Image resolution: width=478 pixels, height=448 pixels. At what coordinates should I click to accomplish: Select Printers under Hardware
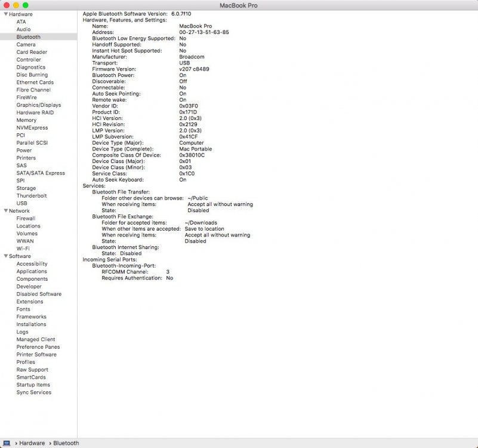tap(26, 158)
